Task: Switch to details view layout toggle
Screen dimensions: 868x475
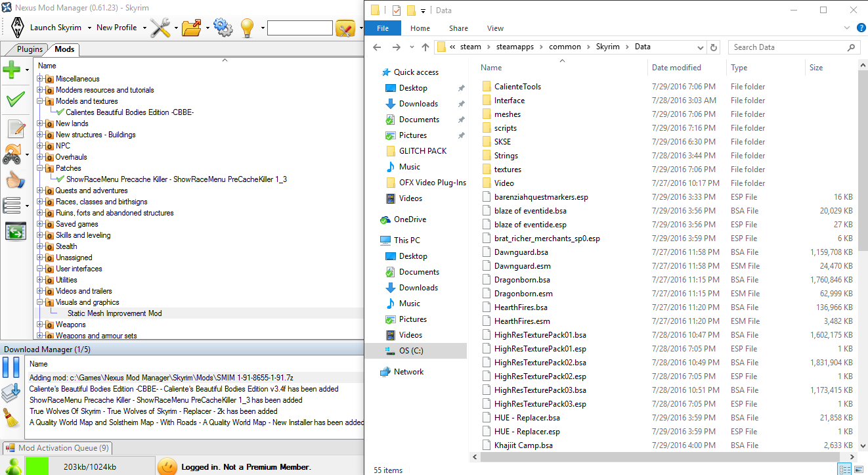Action: (x=844, y=469)
